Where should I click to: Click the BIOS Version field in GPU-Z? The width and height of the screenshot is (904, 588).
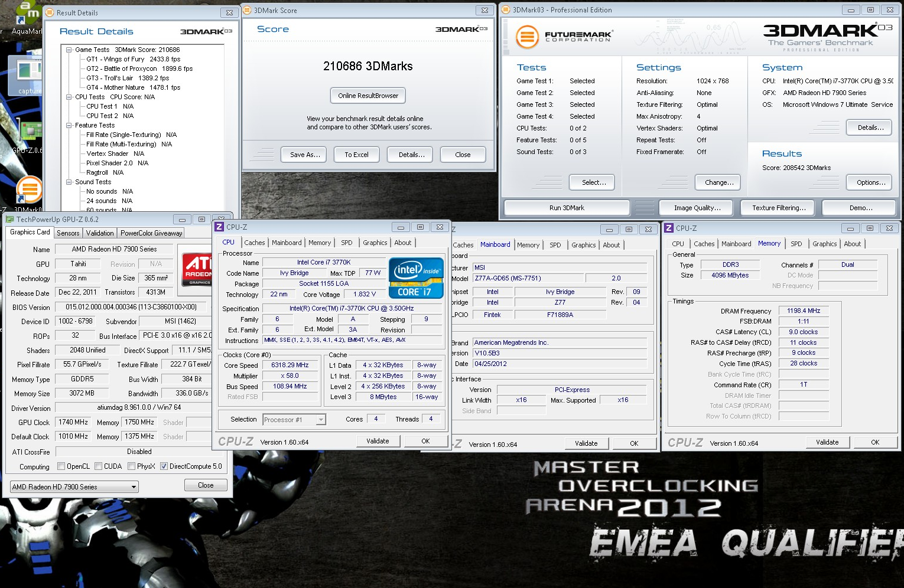tap(131, 307)
